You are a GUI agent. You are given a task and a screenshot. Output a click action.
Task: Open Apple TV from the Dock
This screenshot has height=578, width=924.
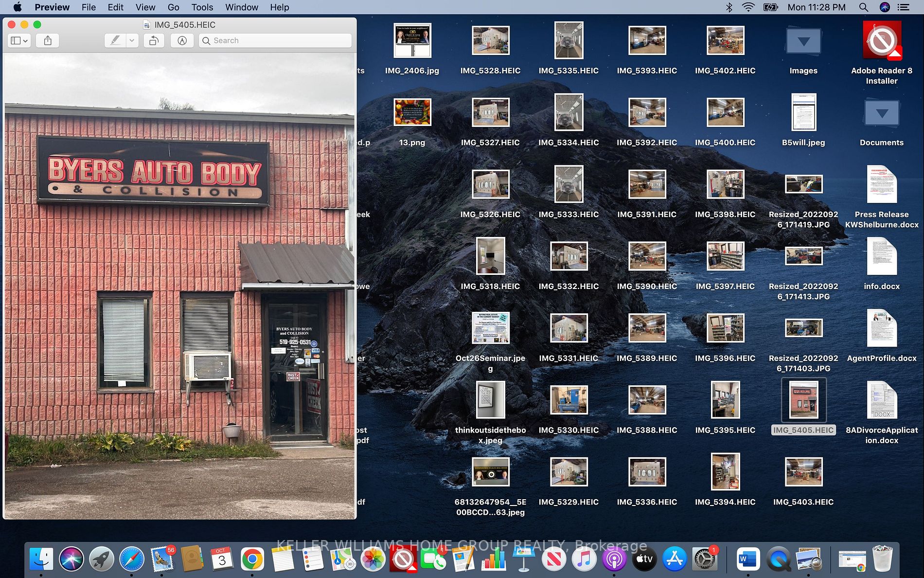pyautogui.click(x=644, y=560)
